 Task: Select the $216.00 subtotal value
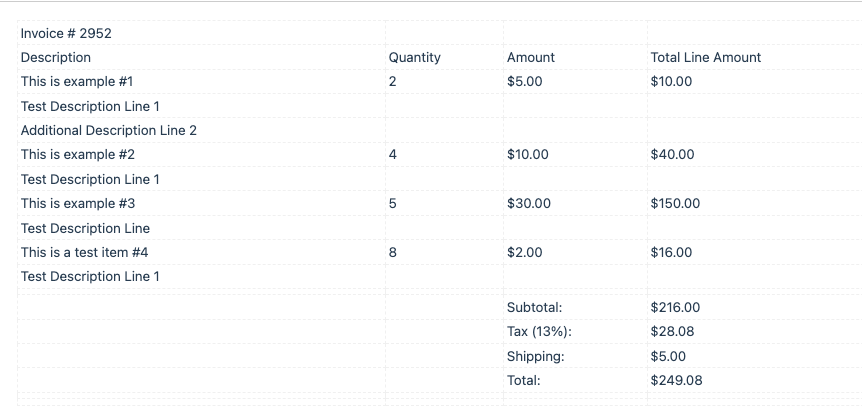754,308
